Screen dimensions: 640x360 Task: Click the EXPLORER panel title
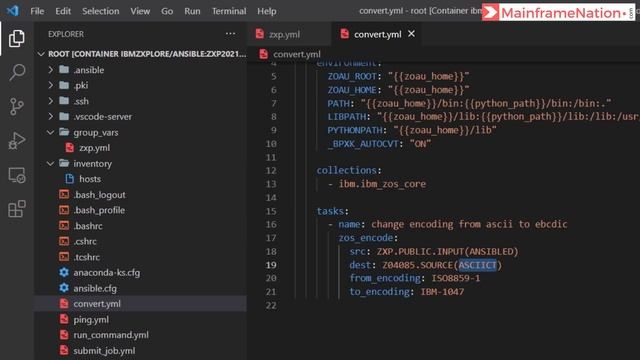point(66,34)
